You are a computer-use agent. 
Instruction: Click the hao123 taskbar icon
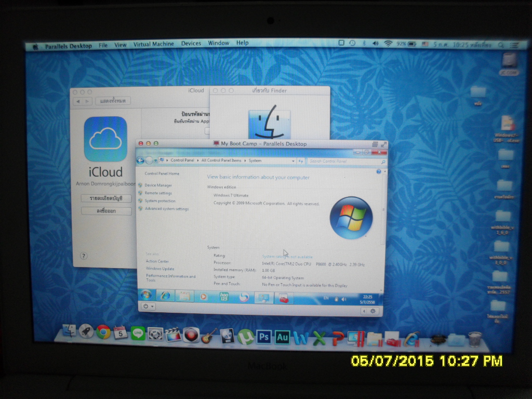pyautogui.click(x=223, y=297)
